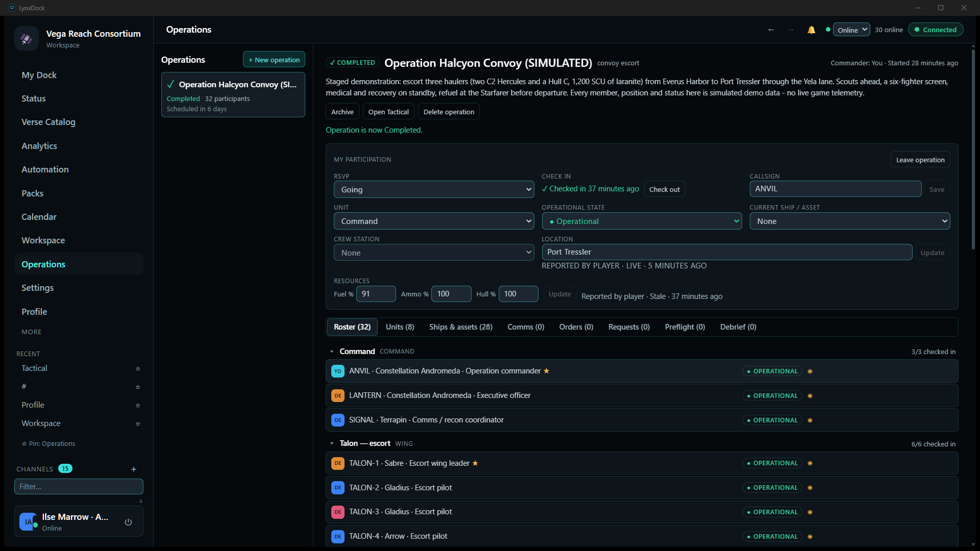Click the status dot icon in ANVIL row
Image resolution: width=980 pixels, height=551 pixels.
810,371
